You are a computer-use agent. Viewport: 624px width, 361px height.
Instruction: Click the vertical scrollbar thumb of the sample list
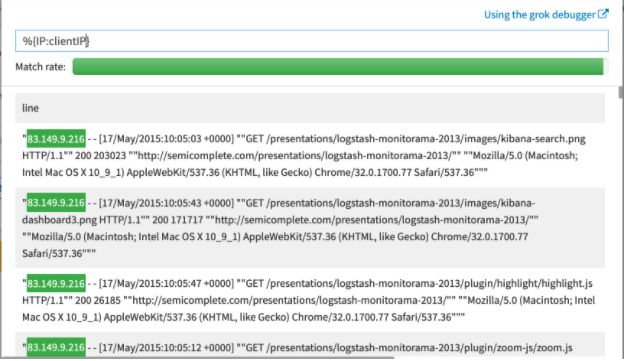621,92
